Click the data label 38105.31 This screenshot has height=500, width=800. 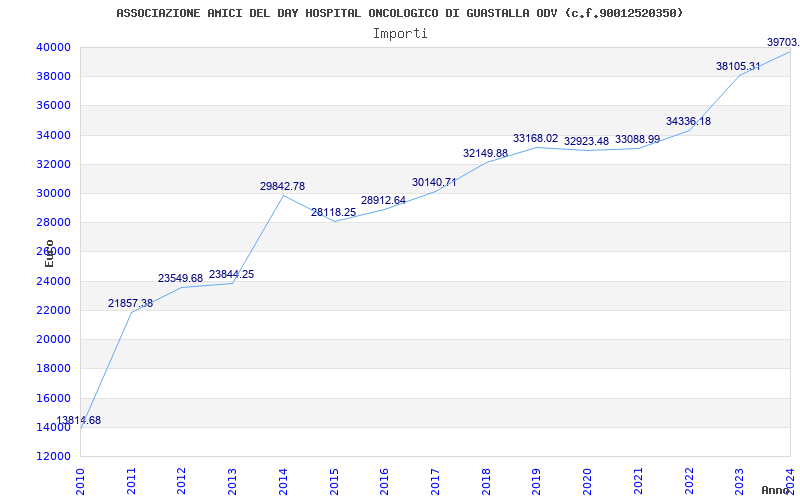click(x=738, y=66)
